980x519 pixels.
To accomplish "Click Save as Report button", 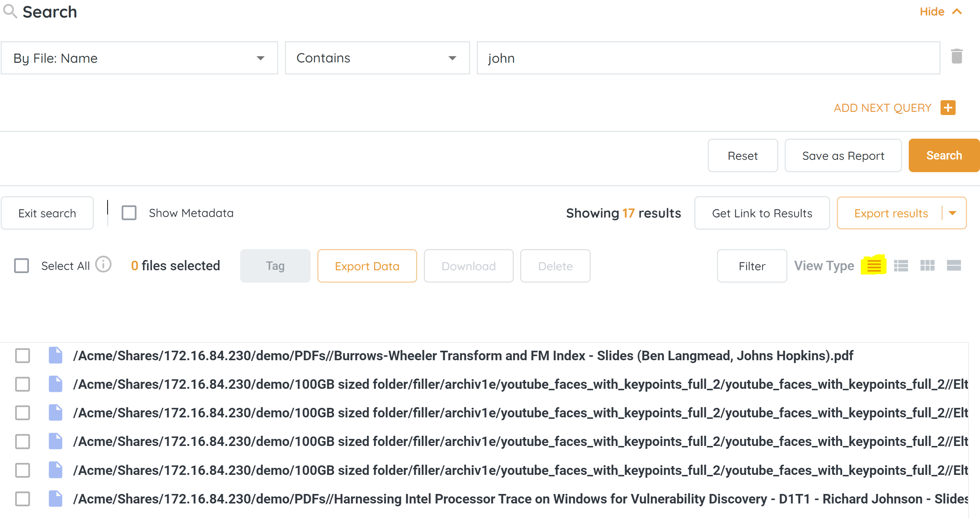I will [843, 156].
